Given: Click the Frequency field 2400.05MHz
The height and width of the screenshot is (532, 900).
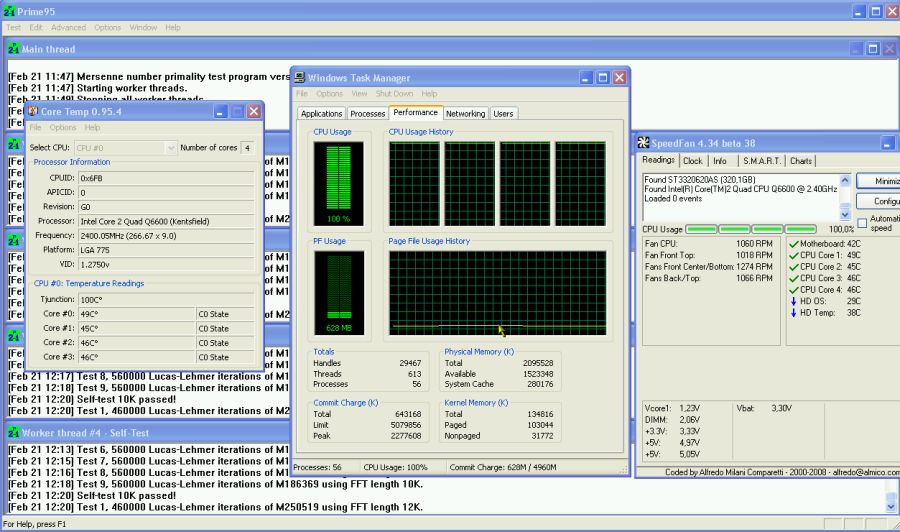Looking at the screenshot, I should click(x=166, y=235).
